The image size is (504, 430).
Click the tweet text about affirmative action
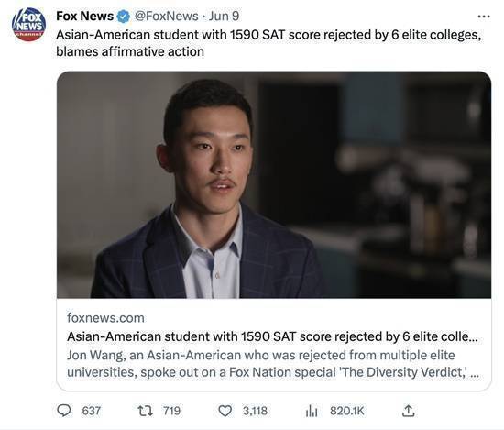click(268, 43)
